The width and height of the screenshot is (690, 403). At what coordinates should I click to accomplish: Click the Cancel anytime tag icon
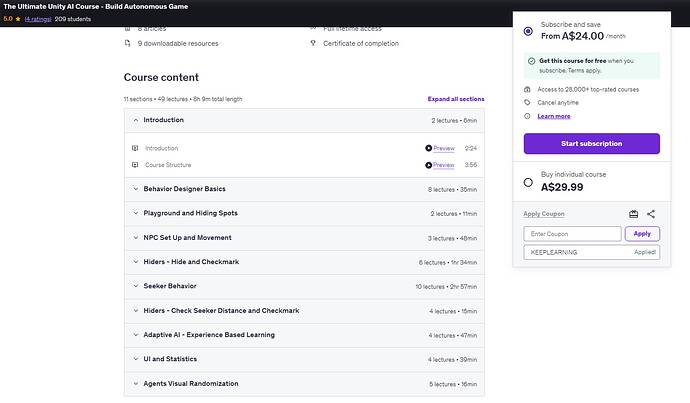[x=527, y=103]
